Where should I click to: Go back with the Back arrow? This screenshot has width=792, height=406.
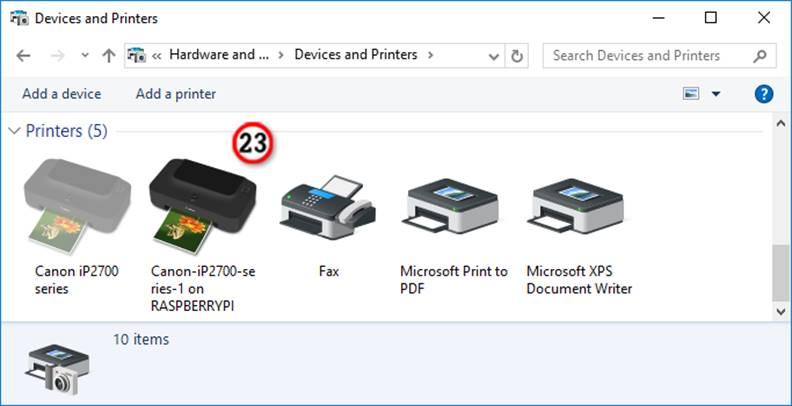pos(23,56)
